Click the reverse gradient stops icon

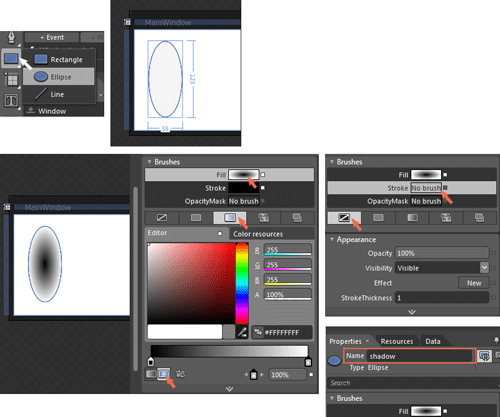(180, 374)
